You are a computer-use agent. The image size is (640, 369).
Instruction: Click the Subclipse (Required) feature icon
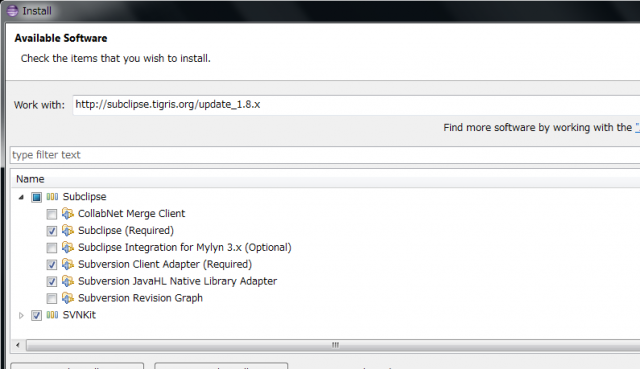coord(68,230)
